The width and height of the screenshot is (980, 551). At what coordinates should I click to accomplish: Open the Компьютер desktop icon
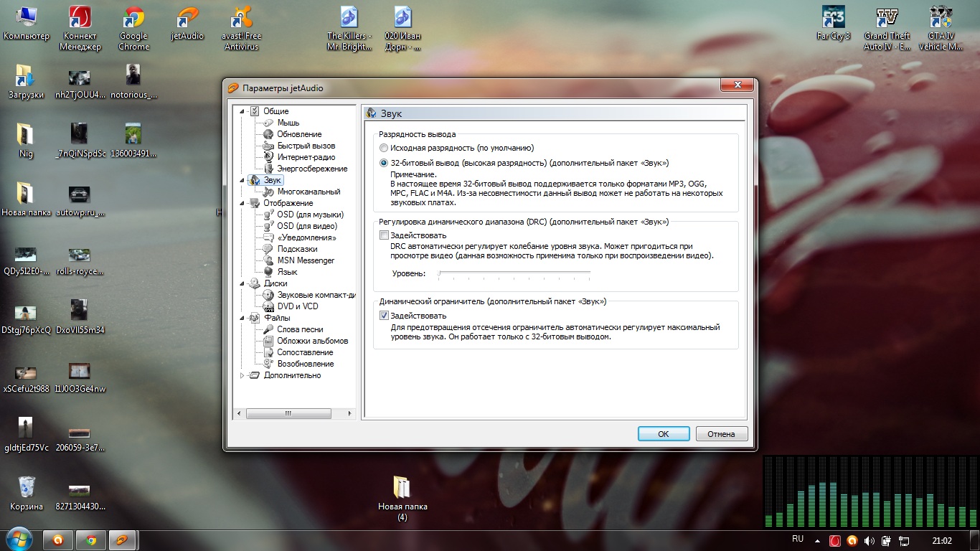pos(27,19)
